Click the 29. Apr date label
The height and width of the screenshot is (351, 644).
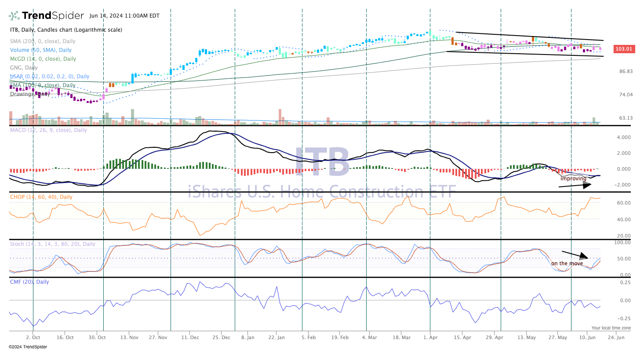(x=494, y=337)
